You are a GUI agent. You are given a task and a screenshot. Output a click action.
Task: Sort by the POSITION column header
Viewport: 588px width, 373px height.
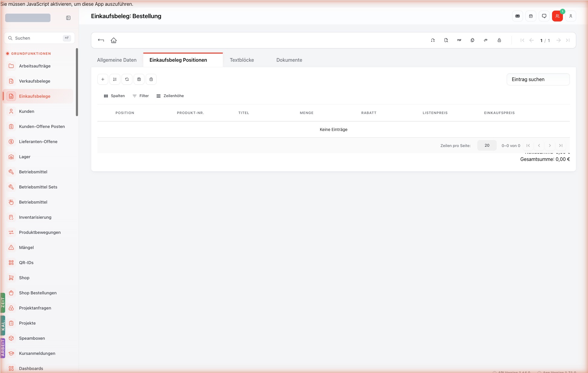tap(125, 113)
